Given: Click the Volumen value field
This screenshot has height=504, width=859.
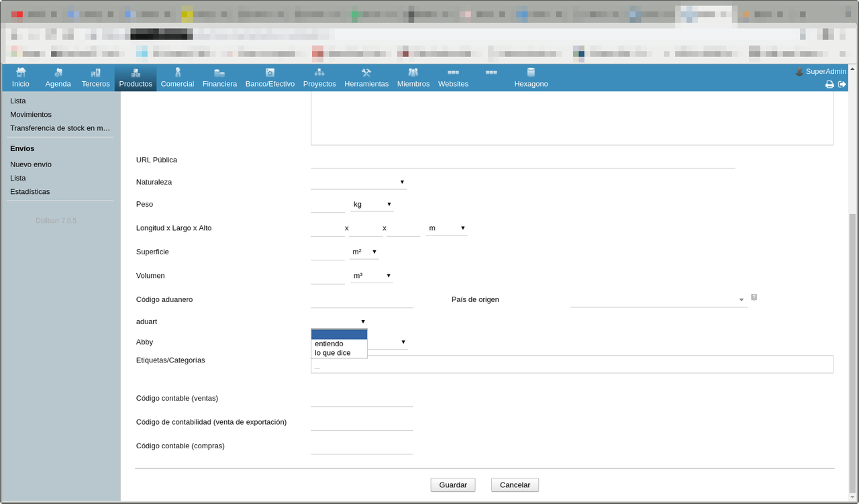Looking at the screenshot, I should 327,276.
